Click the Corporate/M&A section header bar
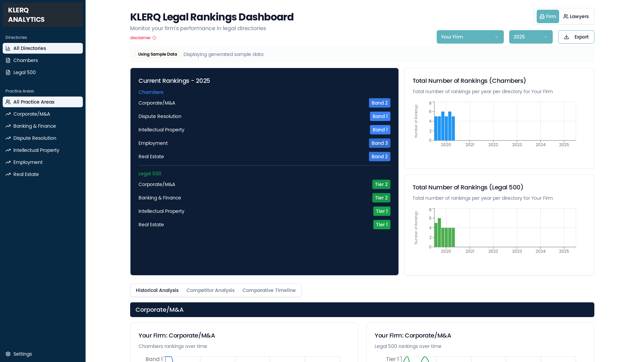Image resolution: width=644 pixels, height=362 pixels. point(362,310)
